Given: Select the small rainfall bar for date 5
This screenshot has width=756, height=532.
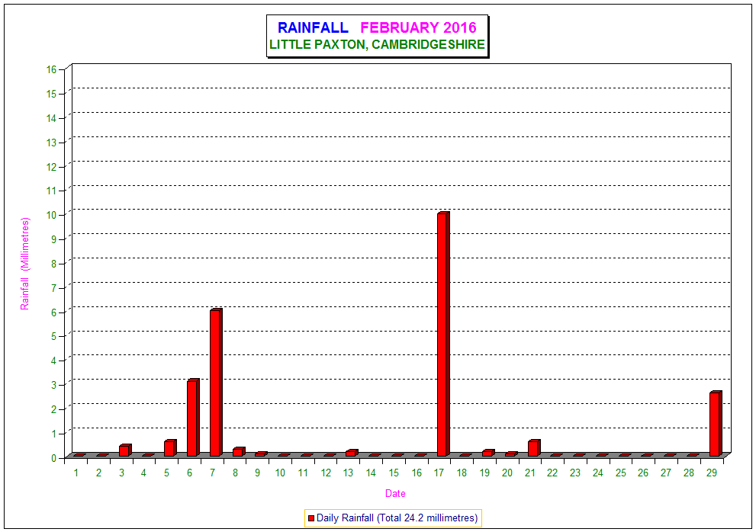Looking at the screenshot, I should pyautogui.click(x=170, y=448).
